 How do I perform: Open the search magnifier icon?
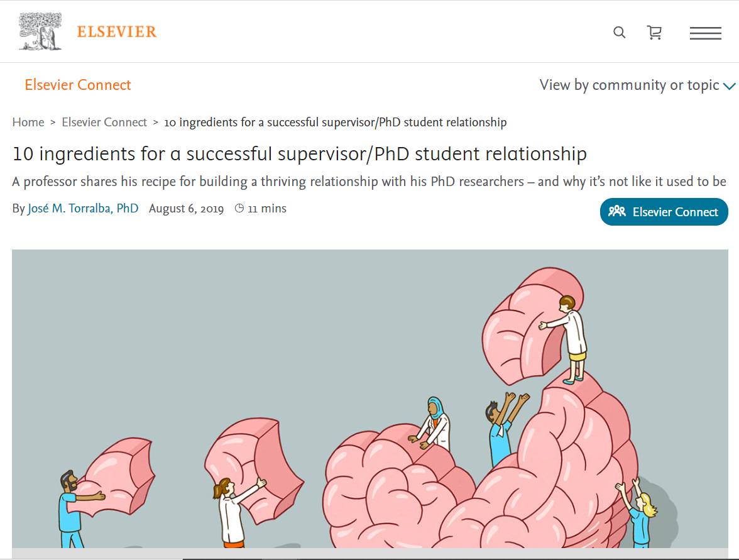[620, 32]
